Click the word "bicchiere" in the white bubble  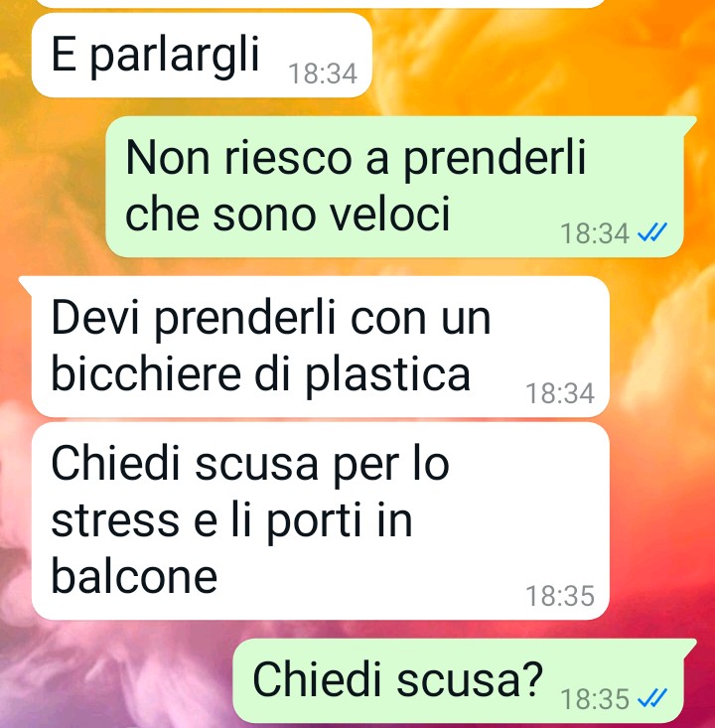point(146,373)
